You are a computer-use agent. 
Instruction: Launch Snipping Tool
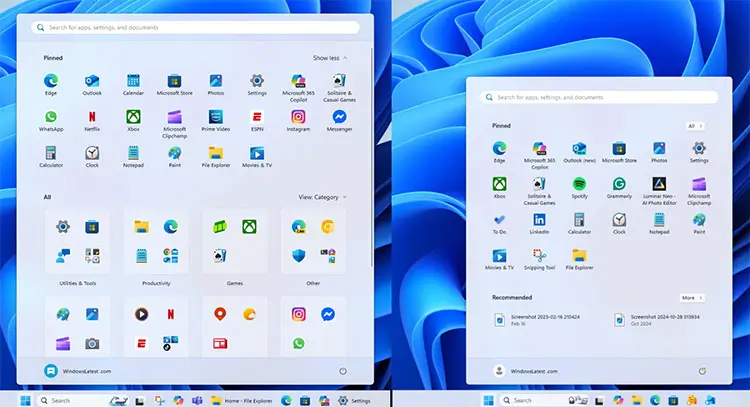(x=539, y=259)
